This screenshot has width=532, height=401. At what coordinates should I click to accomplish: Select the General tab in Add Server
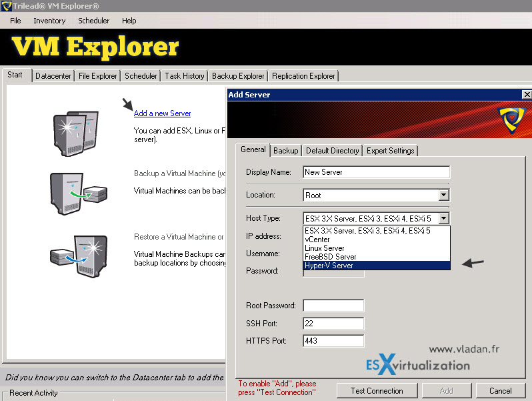253,149
